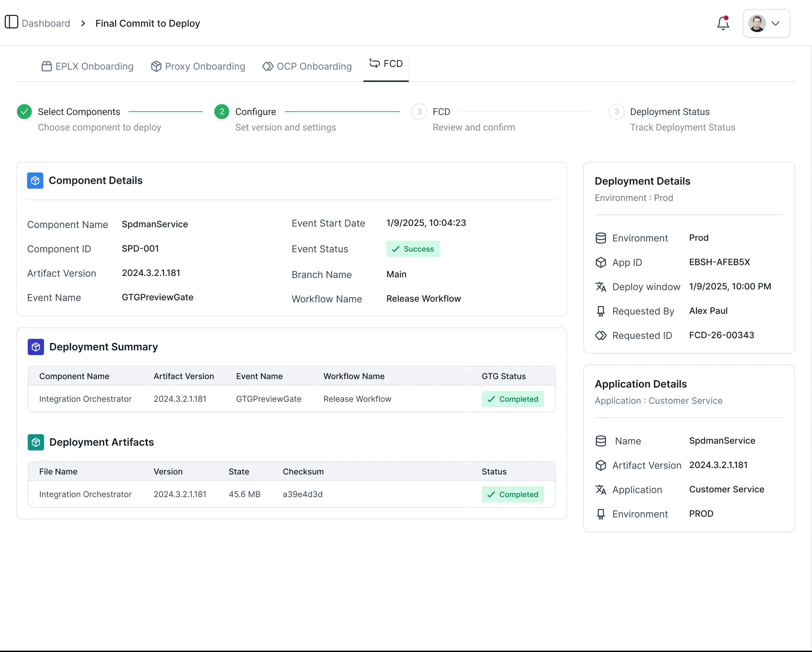Click the 45.6 MB state cell
The height and width of the screenshot is (652, 812).
click(244, 494)
